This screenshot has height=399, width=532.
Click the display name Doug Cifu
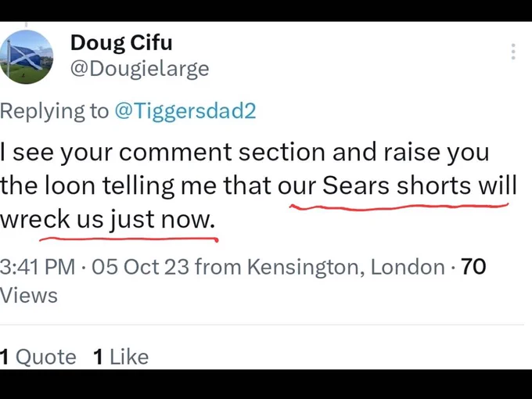[x=121, y=44]
